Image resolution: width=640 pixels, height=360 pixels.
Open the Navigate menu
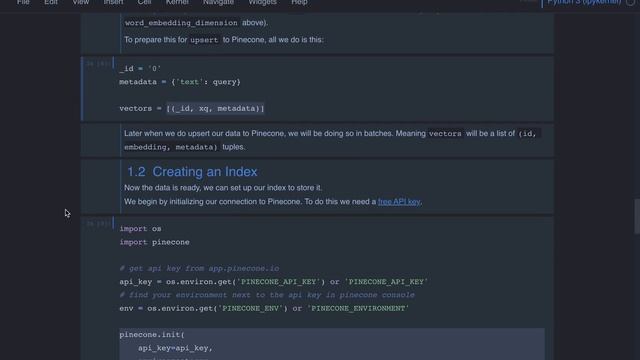(218, 2)
